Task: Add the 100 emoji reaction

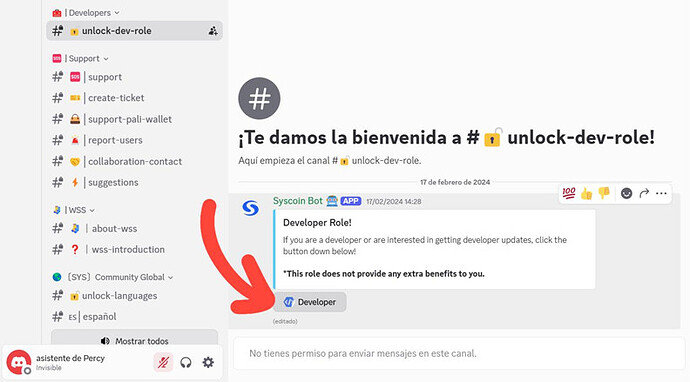Action: click(x=569, y=193)
